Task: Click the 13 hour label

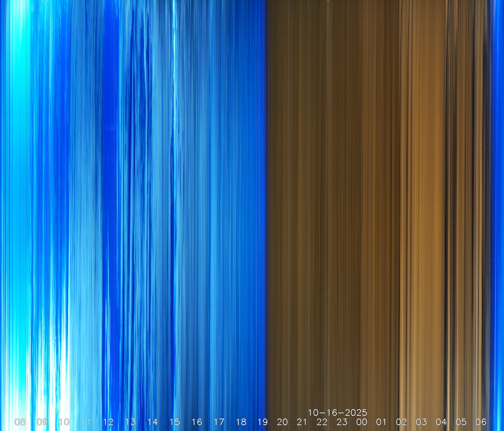Action: click(x=130, y=422)
